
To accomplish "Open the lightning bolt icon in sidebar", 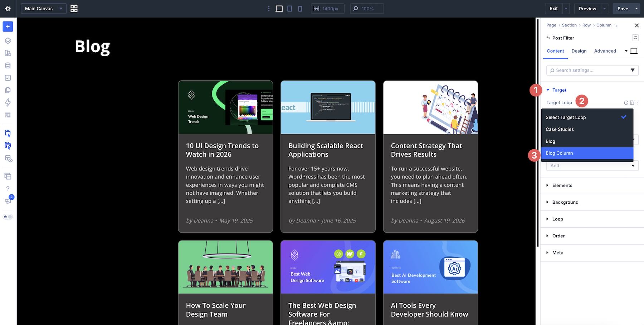I will pyautogui.click(x=8, y=103).
